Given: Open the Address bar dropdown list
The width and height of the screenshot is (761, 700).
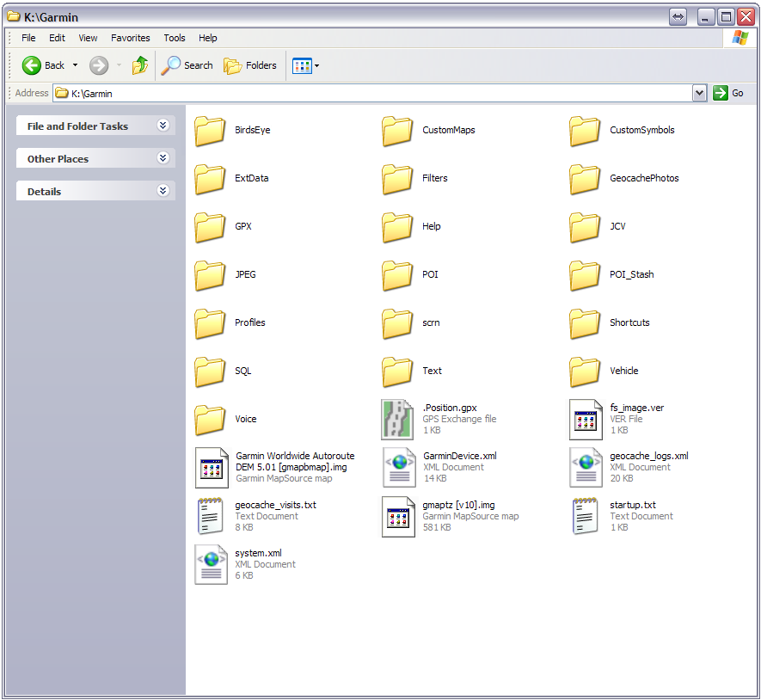Looking at the screenshot, I should pyautogui.click(x=699, y=93).
